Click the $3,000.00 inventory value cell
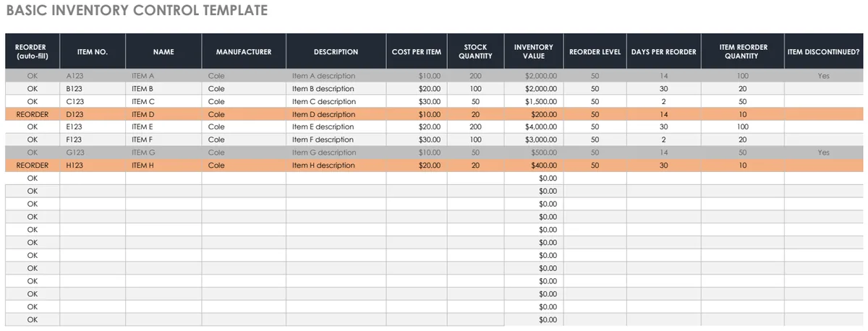 point(533,139)
